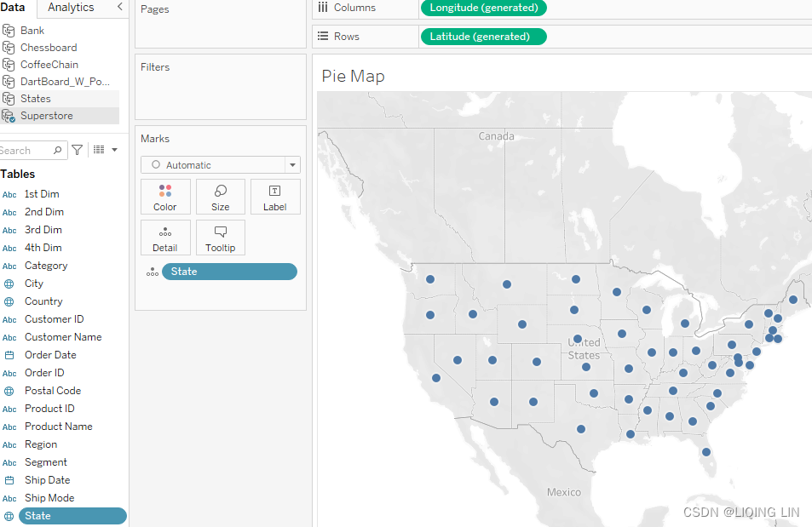Click the calendar icon next to Order Date

point(9,355)
